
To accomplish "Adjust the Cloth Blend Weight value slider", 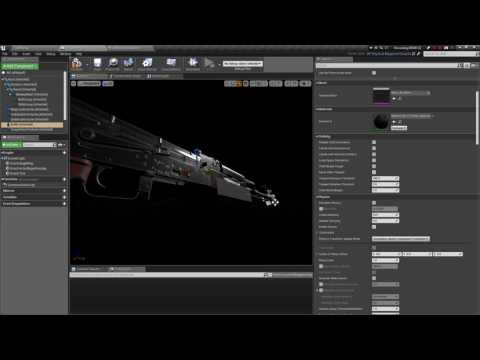I will click(385, 190).
